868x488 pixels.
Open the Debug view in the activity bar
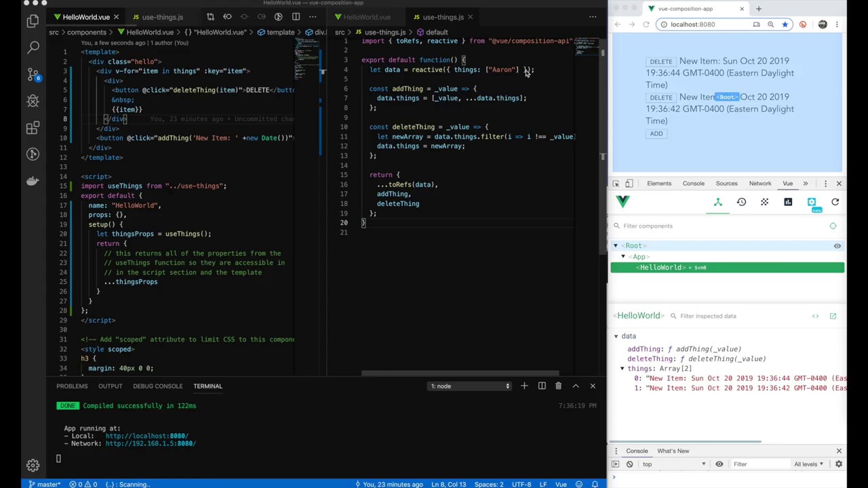pos(33,101)
